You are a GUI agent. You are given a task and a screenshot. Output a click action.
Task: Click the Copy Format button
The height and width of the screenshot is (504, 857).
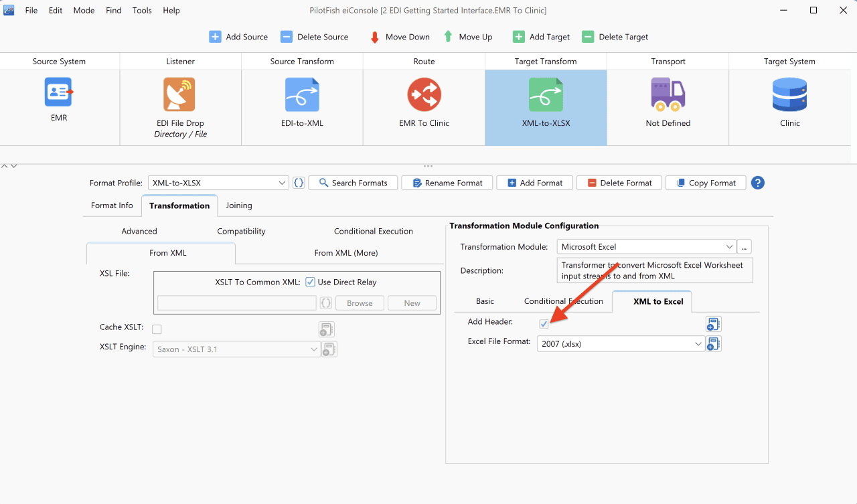point(706,183)
